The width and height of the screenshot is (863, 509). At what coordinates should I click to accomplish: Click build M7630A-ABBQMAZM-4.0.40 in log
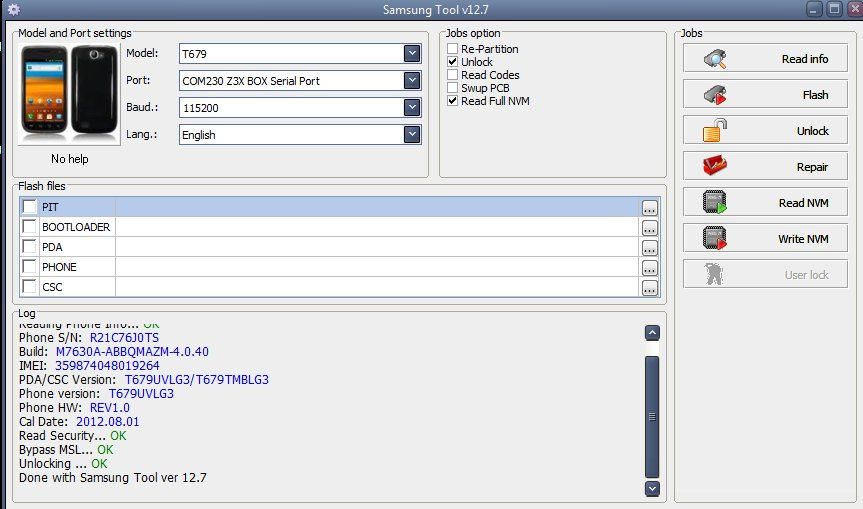pyautogui.click(x=132, y=352)
